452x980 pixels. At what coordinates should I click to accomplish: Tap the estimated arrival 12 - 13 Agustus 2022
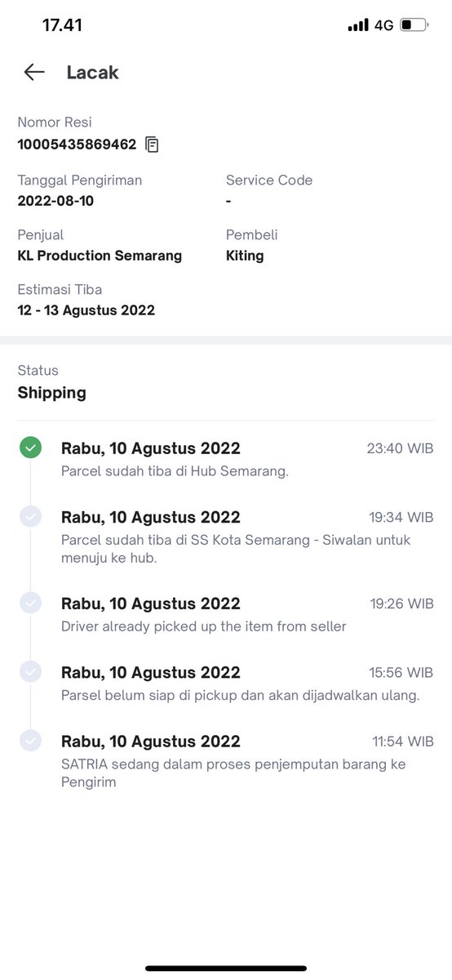click(86, 310)
